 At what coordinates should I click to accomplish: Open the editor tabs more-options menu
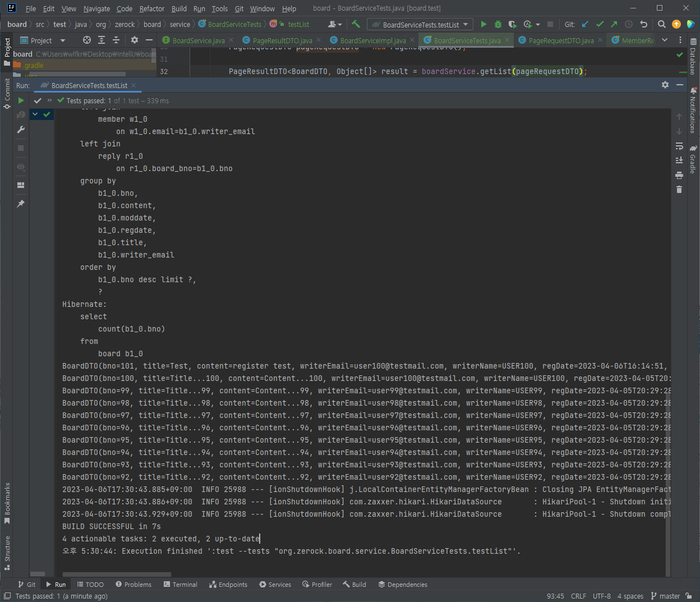click(x=680, y=40)
